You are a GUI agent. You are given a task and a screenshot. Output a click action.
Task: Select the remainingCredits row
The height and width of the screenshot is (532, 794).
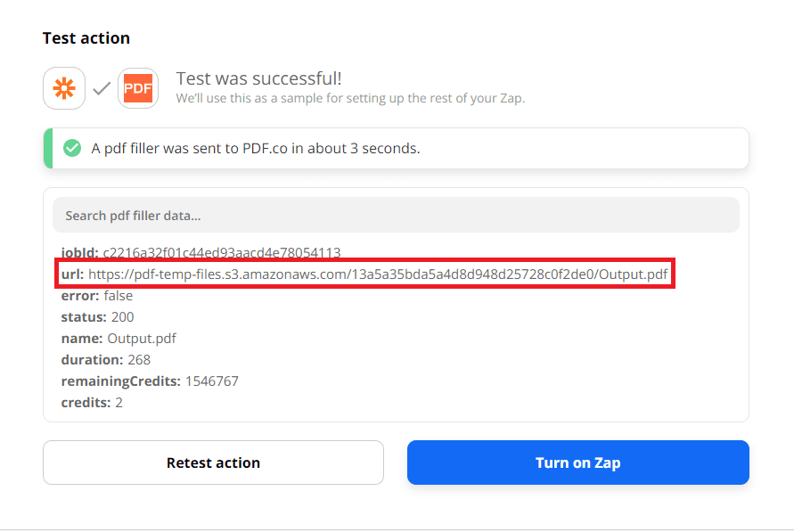point(149,381)
